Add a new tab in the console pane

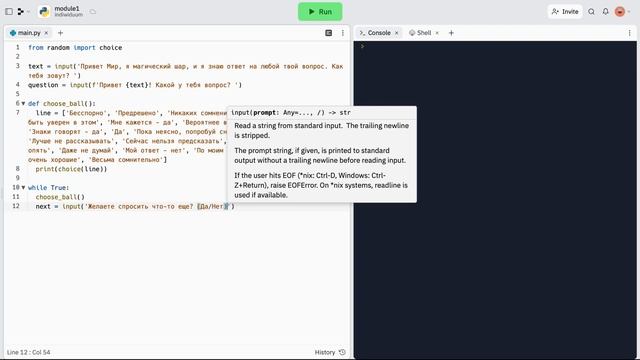451,33
